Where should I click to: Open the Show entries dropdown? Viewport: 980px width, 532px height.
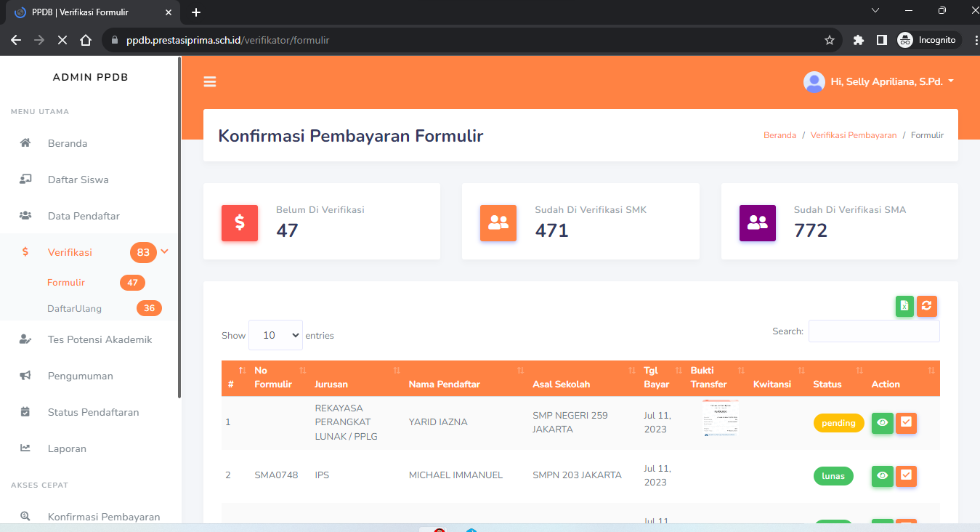click(275, 335)
